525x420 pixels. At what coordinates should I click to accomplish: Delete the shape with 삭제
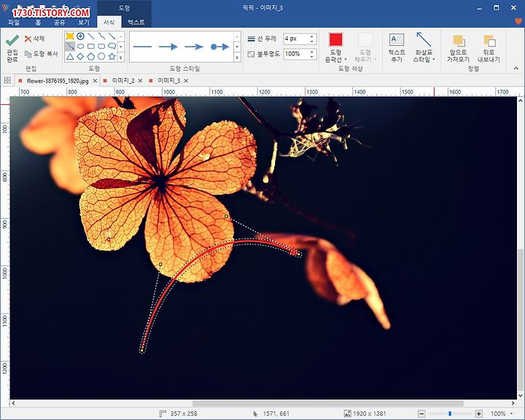tap(35, 39)
